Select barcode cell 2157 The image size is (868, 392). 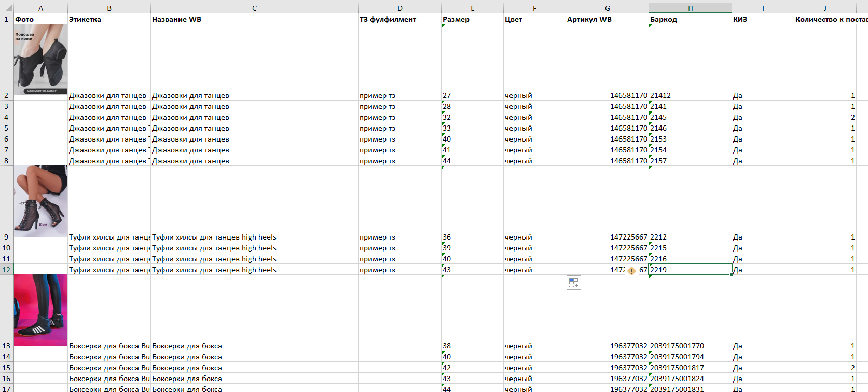pyautogui.click(x=690, y=161)
